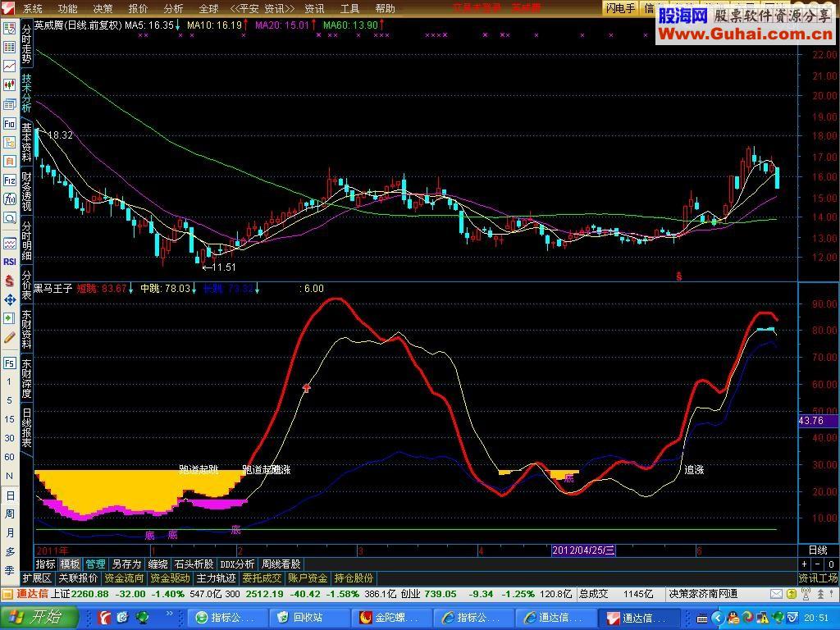The height and width of the screenshot is (630, 840).
Task: Select the candlestick chart sidebar icon
Action: coord(10,84)
